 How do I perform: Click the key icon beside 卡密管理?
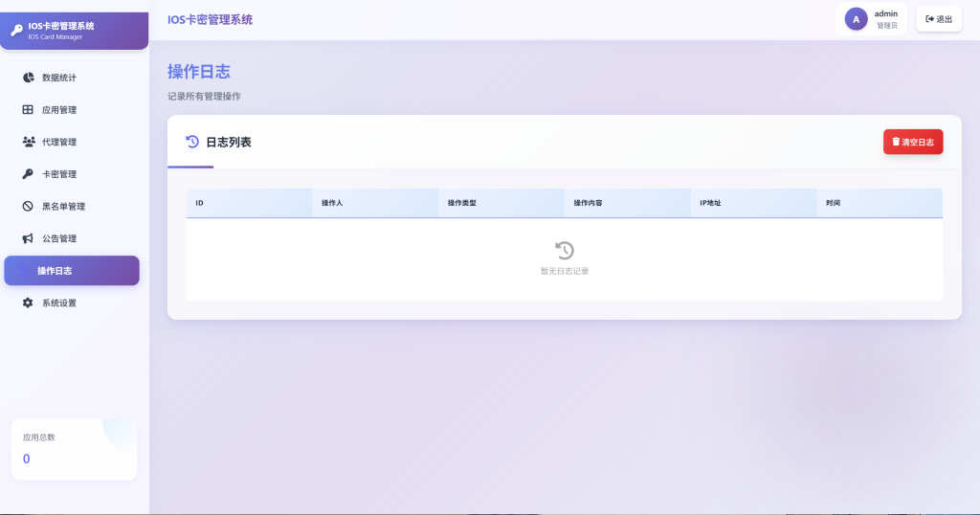(x=28, y=174)
